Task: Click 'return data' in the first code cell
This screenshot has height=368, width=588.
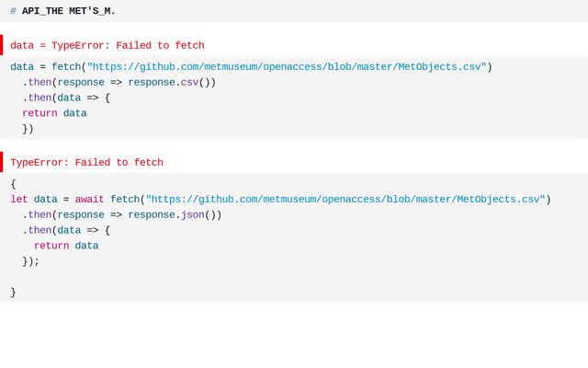Action: [x=54, y=113]
